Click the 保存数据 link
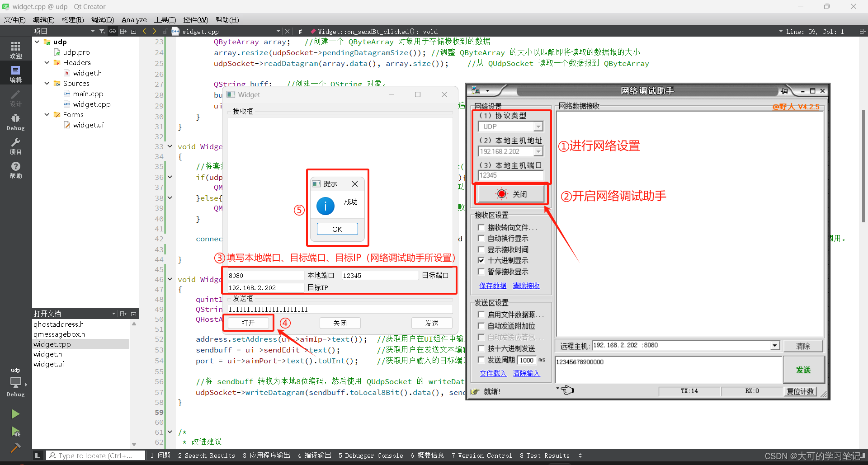Image resolution: width=868 pixels, height=465 pixels. [x=493, y=286]
